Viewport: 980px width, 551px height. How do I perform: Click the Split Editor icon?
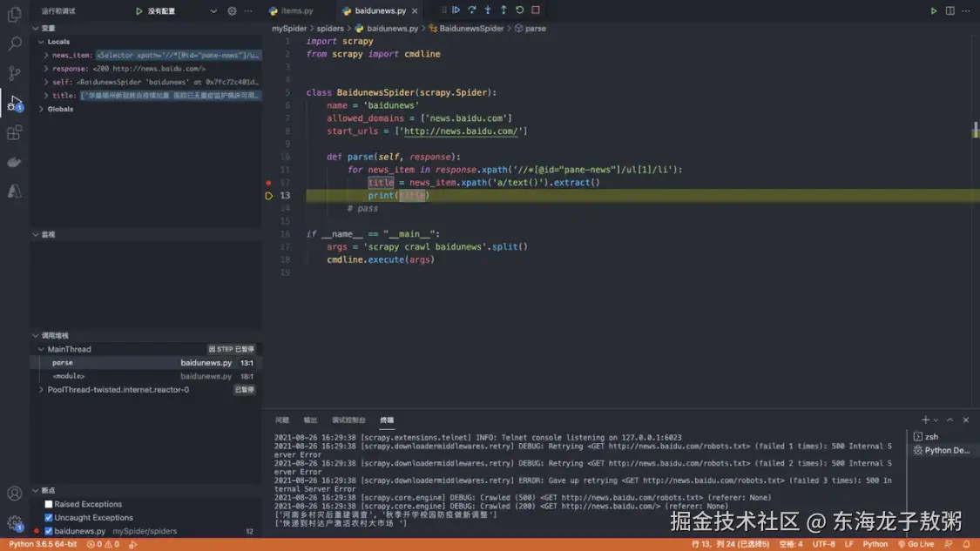click(950, 10)
